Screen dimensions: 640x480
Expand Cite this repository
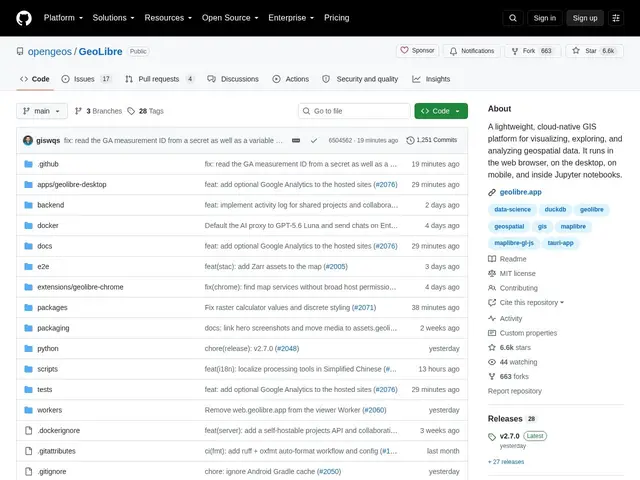pyautogui.click(x=526, y=302)
